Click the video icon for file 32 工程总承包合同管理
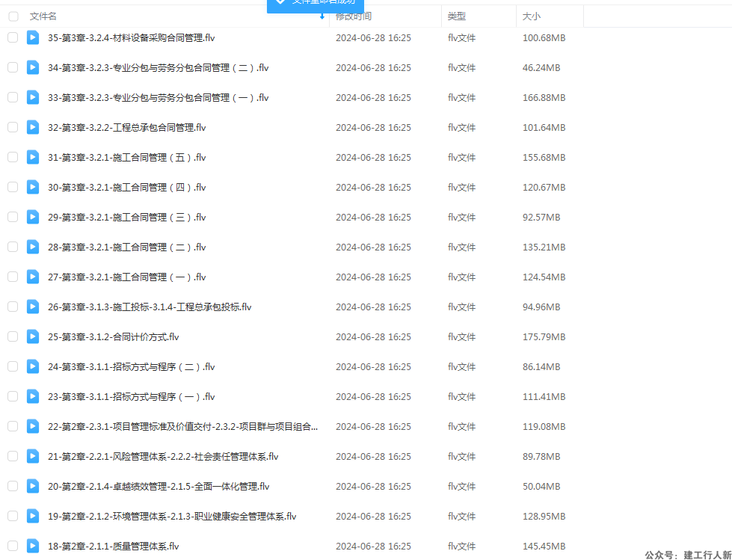Viewport: 732px width, 560px height. point(33,127)
